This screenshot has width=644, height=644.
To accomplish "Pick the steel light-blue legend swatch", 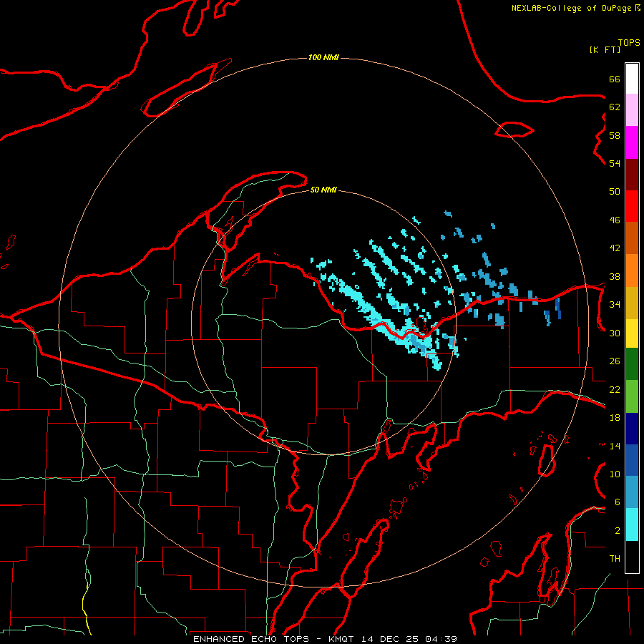I will pyautogui.click(x=632, y=492).
